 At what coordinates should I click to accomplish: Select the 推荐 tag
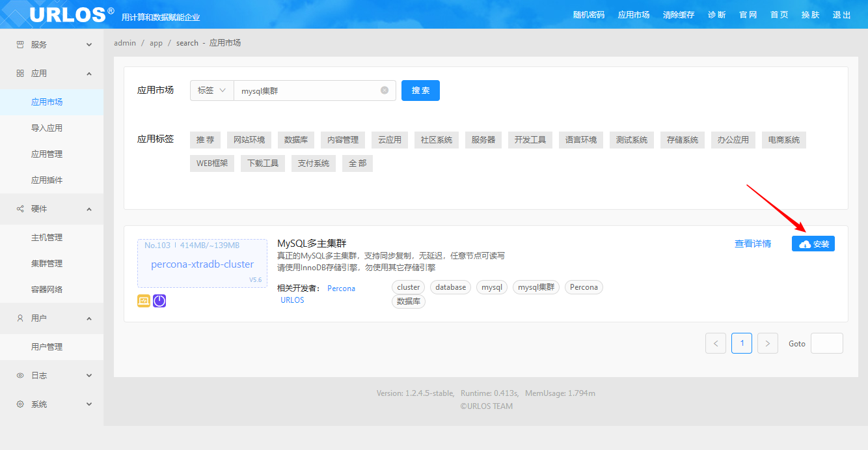pyautogui.click(x=206, y=140)
